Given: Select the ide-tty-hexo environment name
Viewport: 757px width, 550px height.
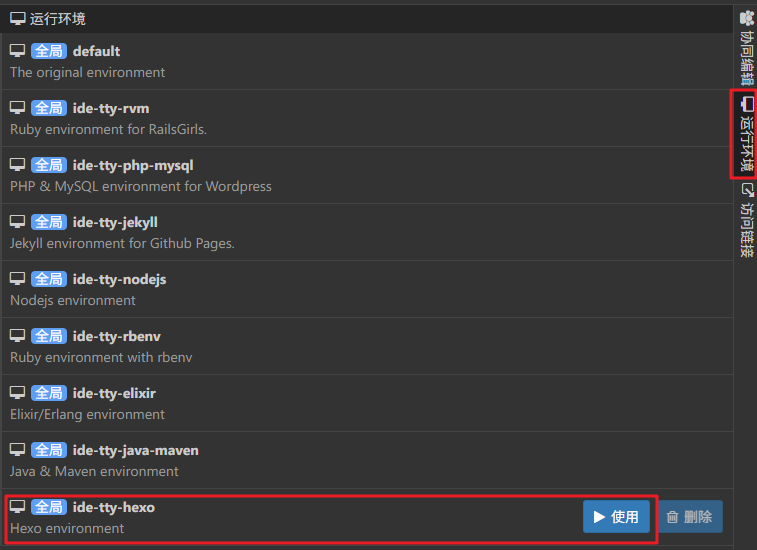Looking at the screenshot, I should tap(114, 507).
